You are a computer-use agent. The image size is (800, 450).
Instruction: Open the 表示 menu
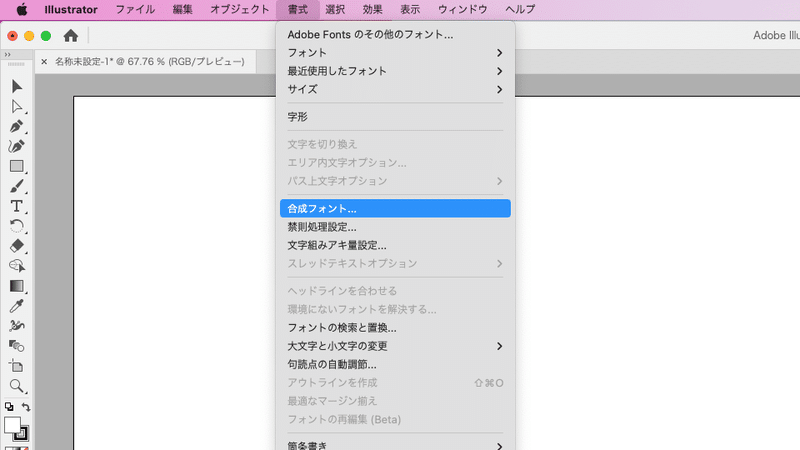(410, 9)
